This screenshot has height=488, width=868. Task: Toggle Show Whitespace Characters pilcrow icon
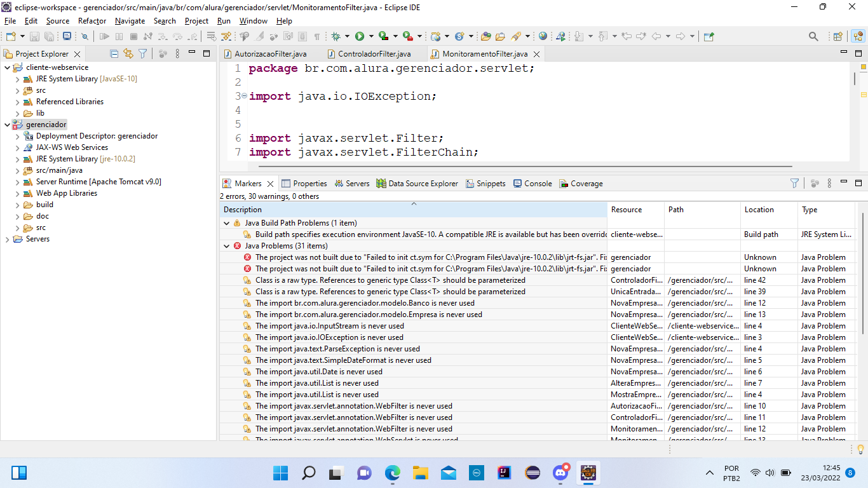(x=316, y=36)
